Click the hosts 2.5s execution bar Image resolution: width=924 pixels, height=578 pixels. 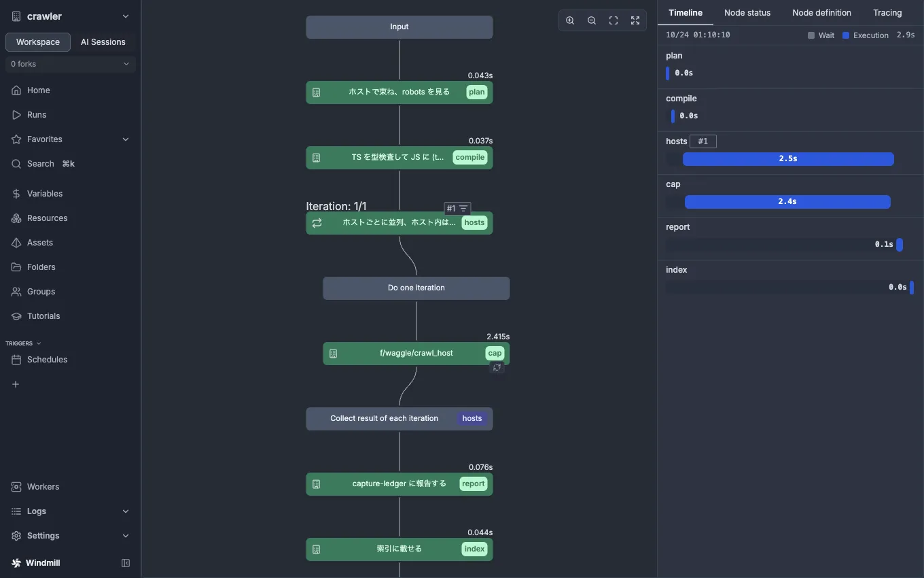[x=788, y=159]
